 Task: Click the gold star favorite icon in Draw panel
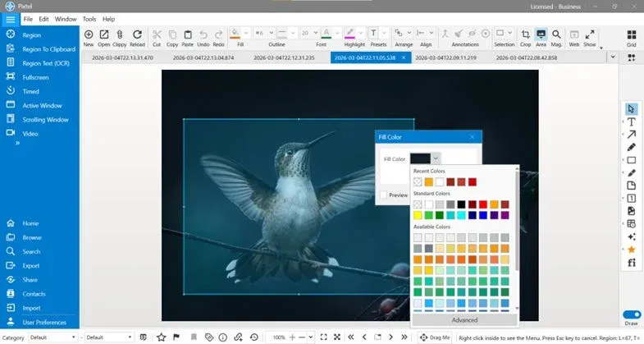pos(631,250)
